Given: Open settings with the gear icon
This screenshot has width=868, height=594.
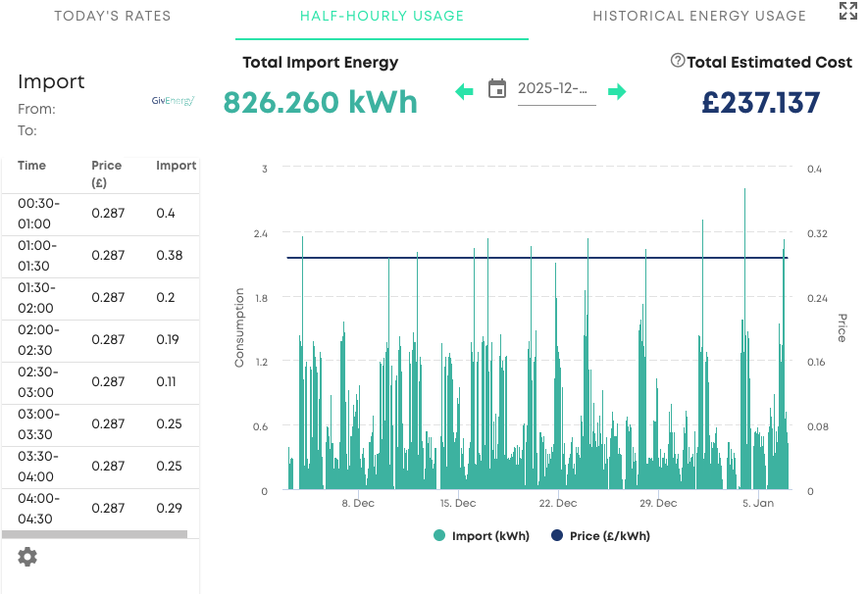Looking at the screenshot, I should (x=27, y=557).
